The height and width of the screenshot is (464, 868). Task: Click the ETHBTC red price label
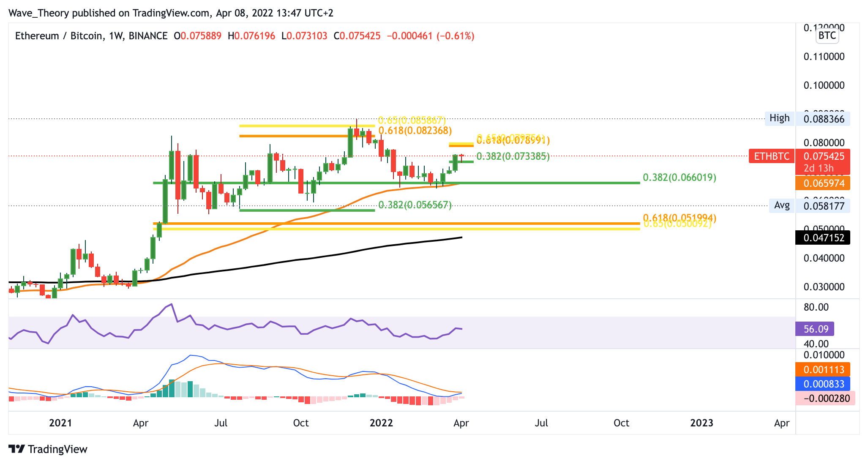click(772, 156)
